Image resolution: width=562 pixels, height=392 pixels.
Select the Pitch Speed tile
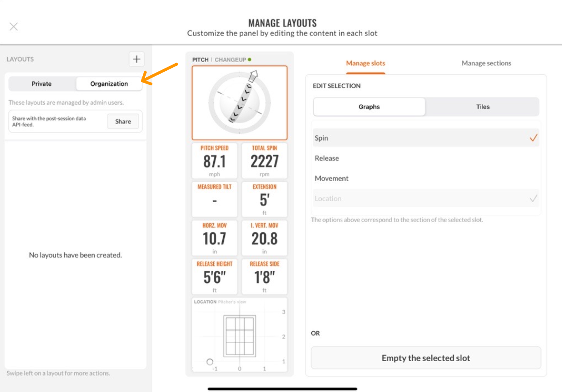[214, 161]
